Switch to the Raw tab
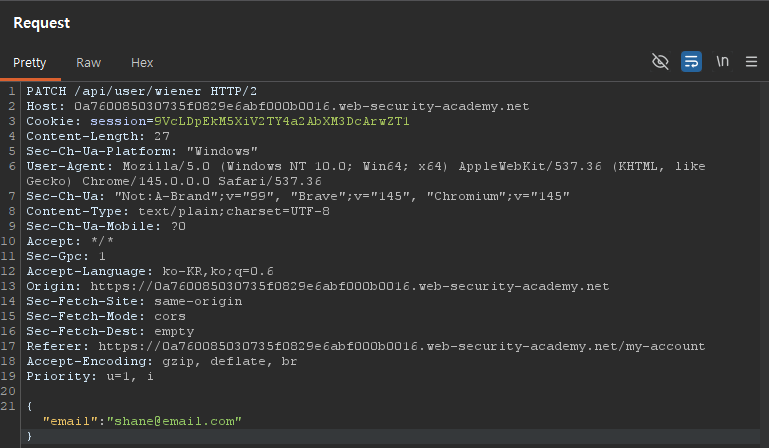This screenshot has height=448, width=769. coord(88,62)
